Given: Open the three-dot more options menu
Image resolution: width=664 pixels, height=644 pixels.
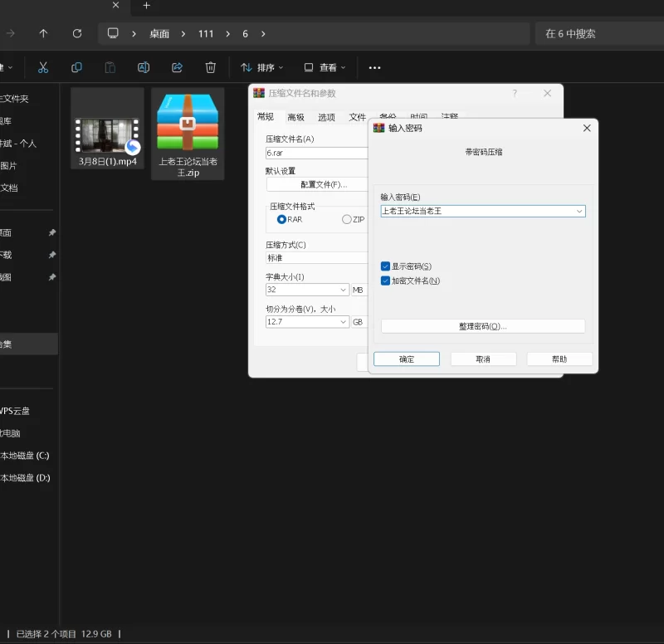Looking at the screenshot, I should [x=374, y=67].
